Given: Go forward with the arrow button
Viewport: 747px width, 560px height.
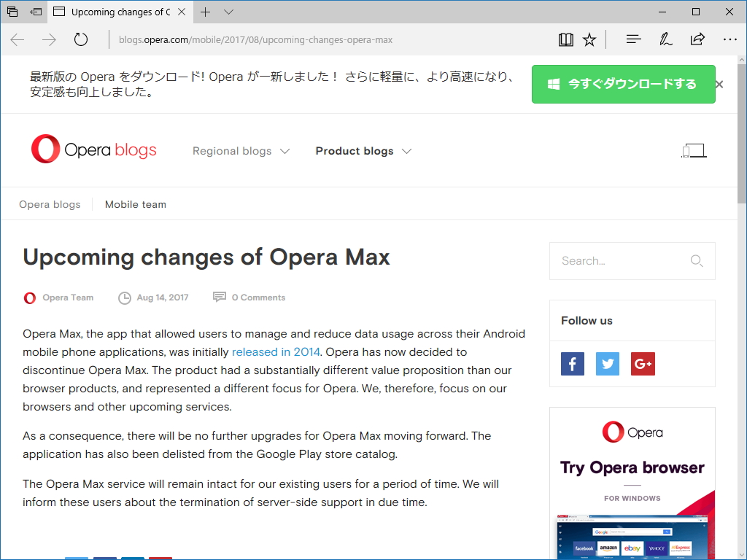Looking at the screenshot, I should pyautogui.click(x=49, y=39).
